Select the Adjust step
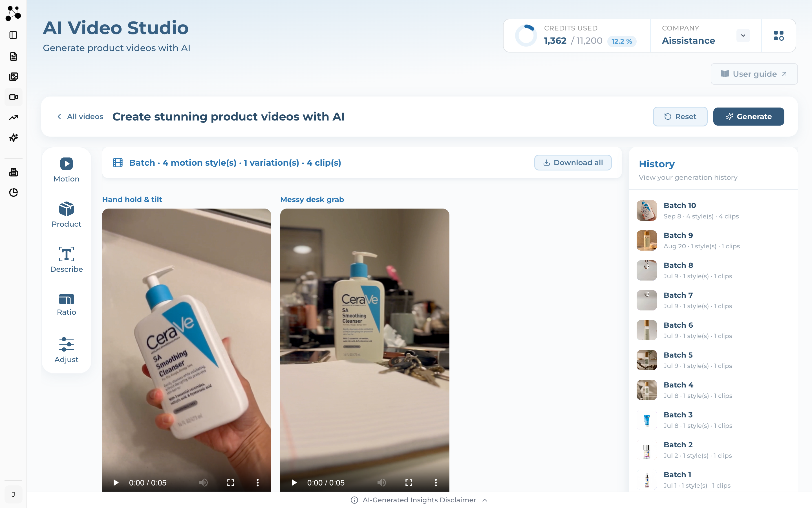This screenshot has height=508, width=812. (67, 350)
